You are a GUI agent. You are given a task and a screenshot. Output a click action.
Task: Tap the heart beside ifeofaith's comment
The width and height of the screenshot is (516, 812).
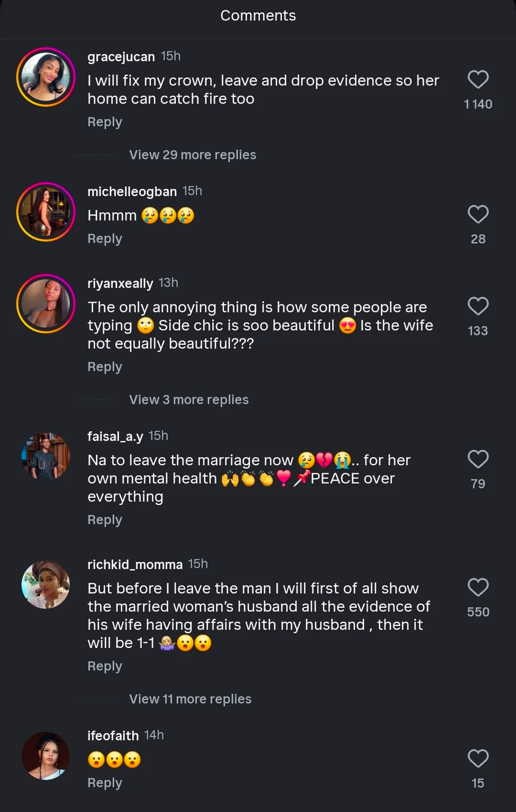(x=478, y=759)
